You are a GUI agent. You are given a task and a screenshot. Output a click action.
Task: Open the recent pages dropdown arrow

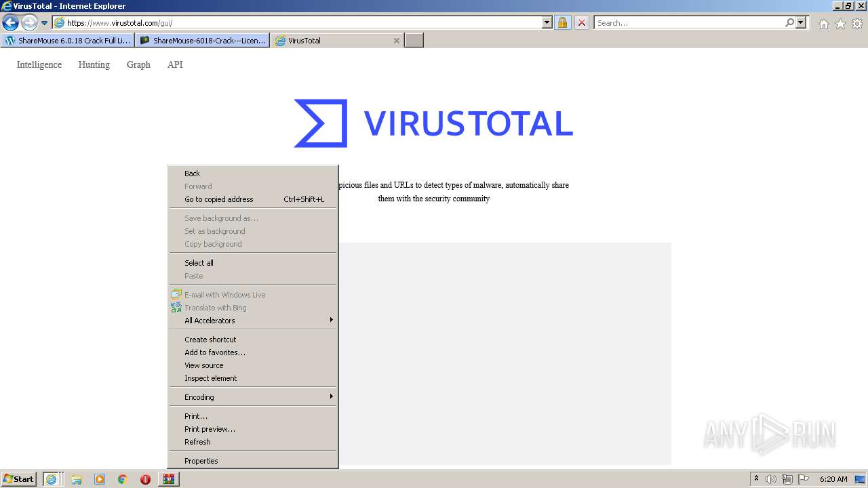[x=45, y=22]
